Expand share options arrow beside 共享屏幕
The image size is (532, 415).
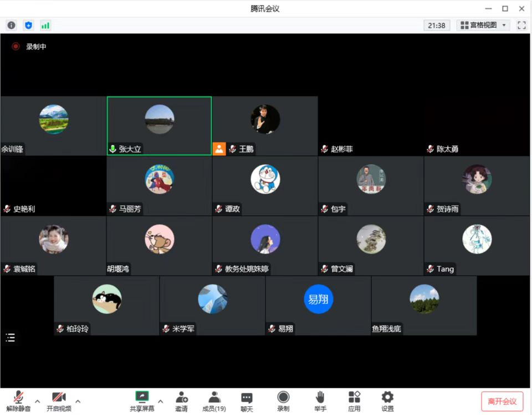coord(161,401)
